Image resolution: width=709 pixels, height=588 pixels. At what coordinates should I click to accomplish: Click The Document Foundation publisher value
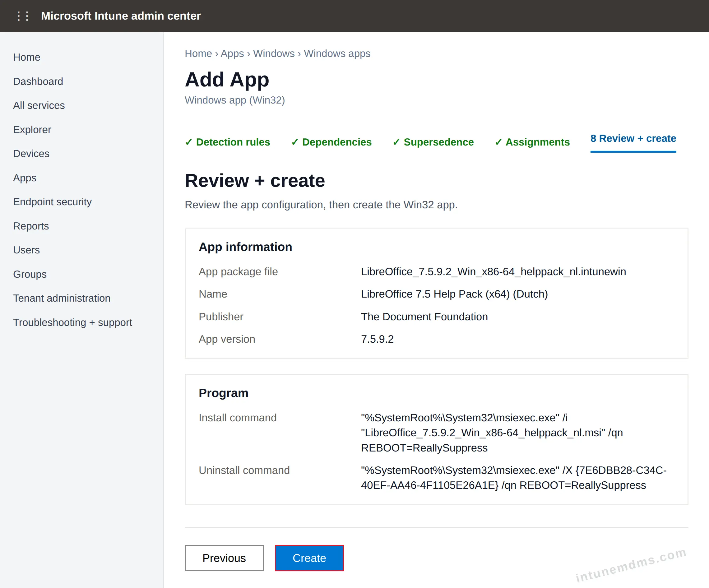pyautogui.click(x=424, y=317)
